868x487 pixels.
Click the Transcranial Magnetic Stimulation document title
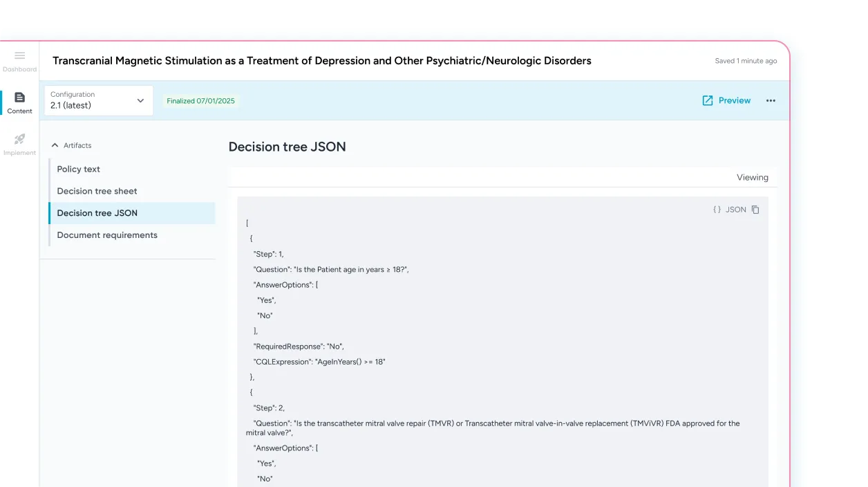pyautogui.click(x=322, y=61)
